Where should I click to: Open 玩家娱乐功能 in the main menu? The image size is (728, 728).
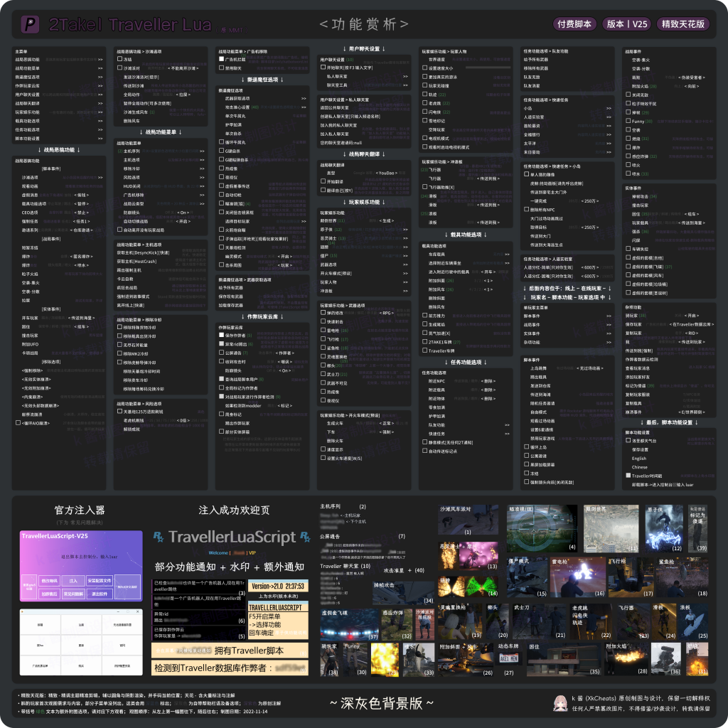[x=59, y=112]
